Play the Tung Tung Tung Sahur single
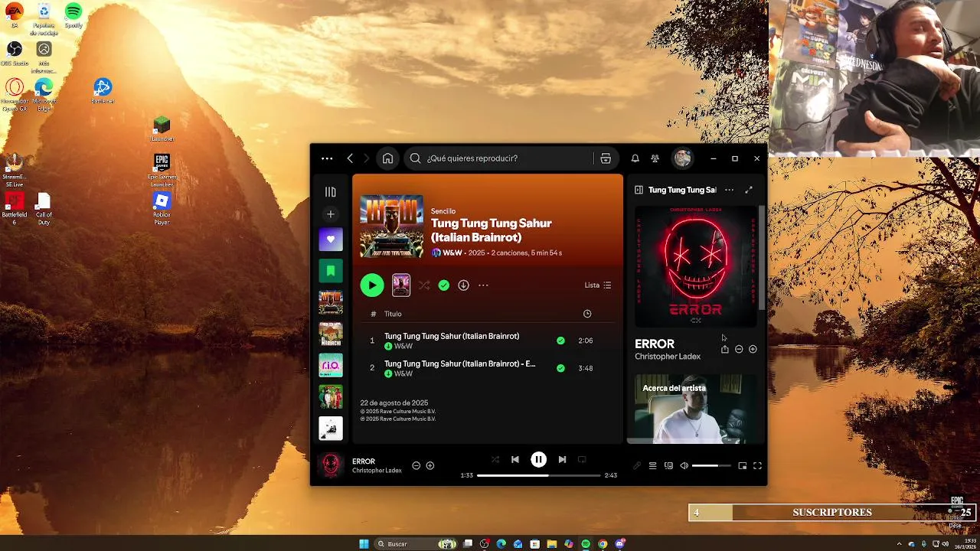The height and width of the screenshot is (551, 980). click(x=372, y=285)
